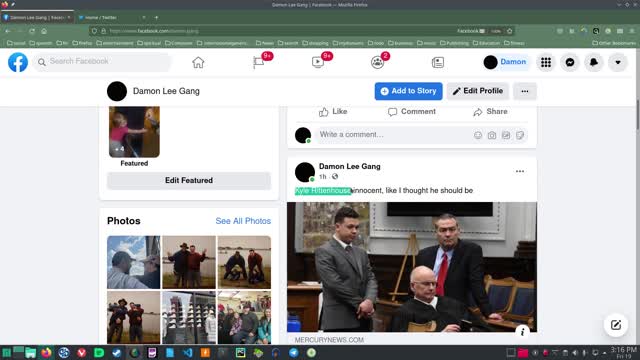Open the Home feed icon
The image size is (640, 360).
(198, 62)
